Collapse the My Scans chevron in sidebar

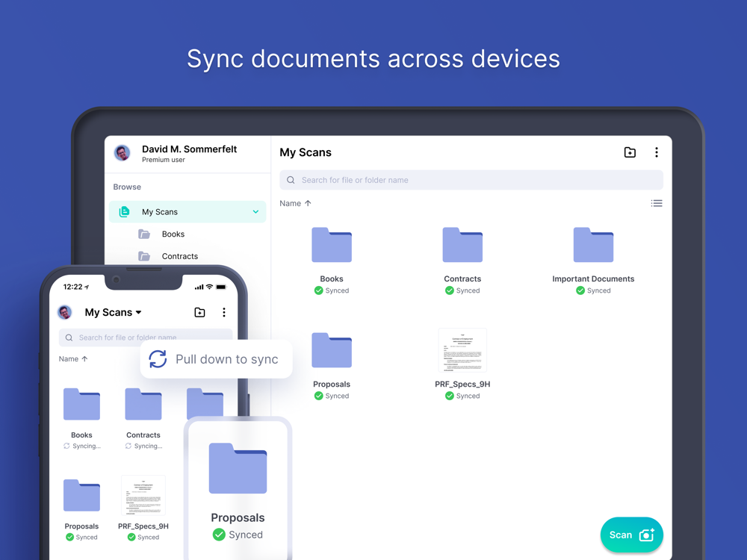click(x=255, y=212)
